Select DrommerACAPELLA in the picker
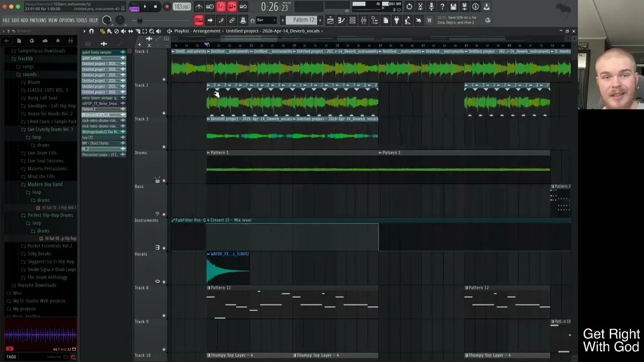Image resolution: width=644 pixels, height=362 pixels. pos(104,115)
